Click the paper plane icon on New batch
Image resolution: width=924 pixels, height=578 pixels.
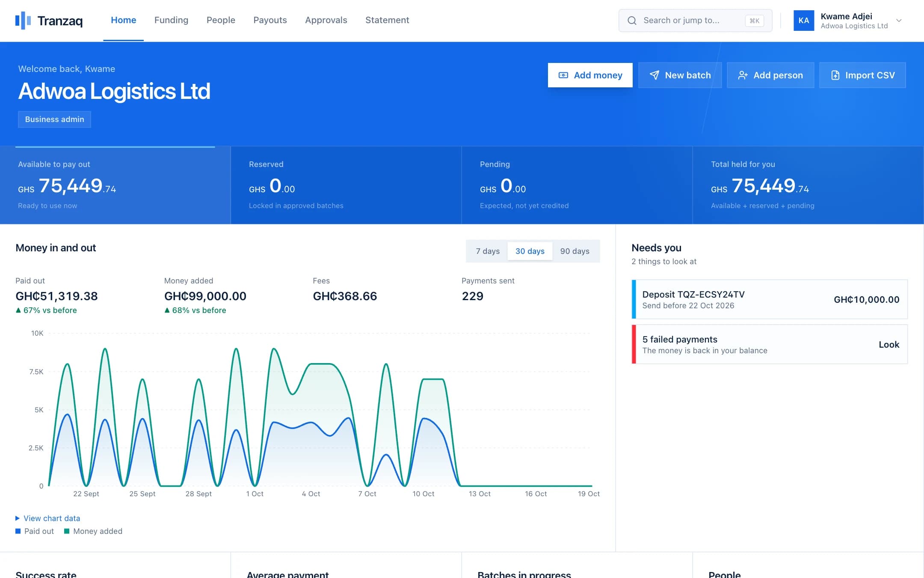coord(654,75)
